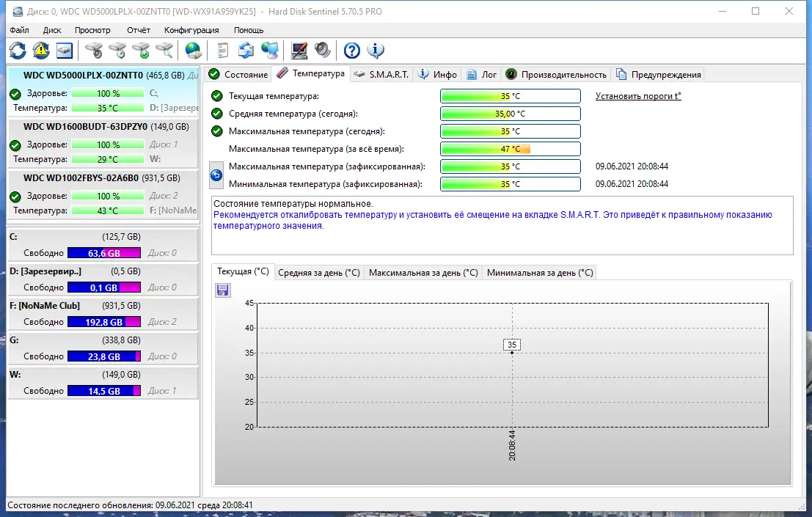Open the Инфо tab
812x517 pixels.
438,75
